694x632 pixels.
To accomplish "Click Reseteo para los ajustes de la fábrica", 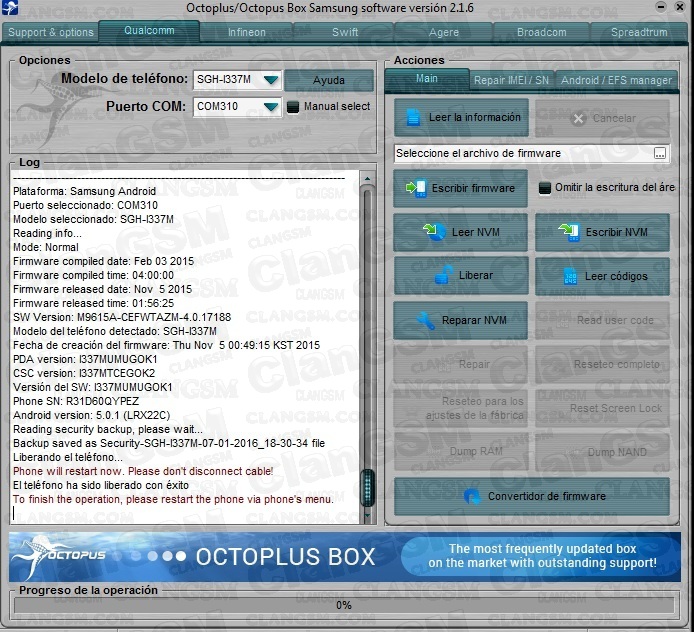I will [460, 408].
